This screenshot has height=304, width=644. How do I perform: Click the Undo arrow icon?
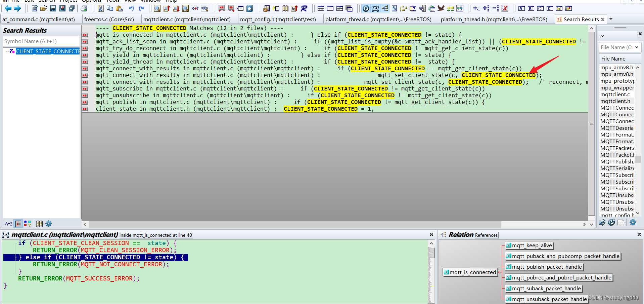pyautogui.click(x=132, y=8)
